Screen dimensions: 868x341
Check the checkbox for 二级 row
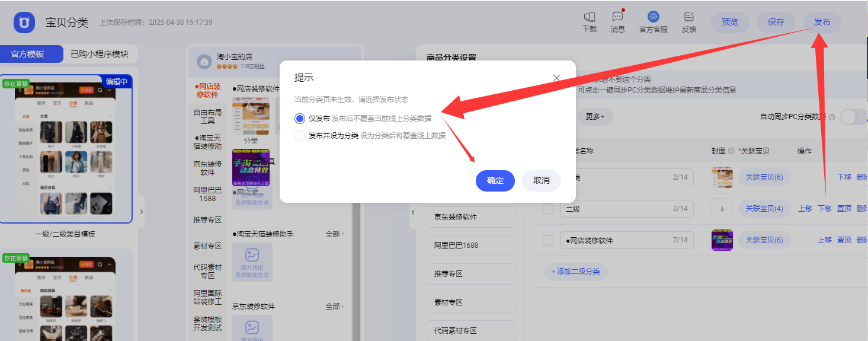549,209
